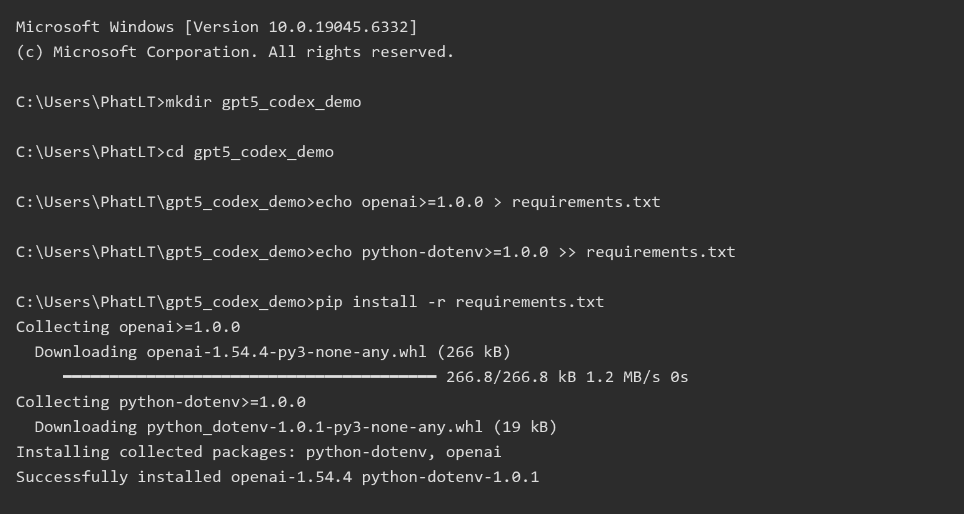Click the 'Successfully installed' message
This screenshot has height=514, width=964.
pos(118,477)
